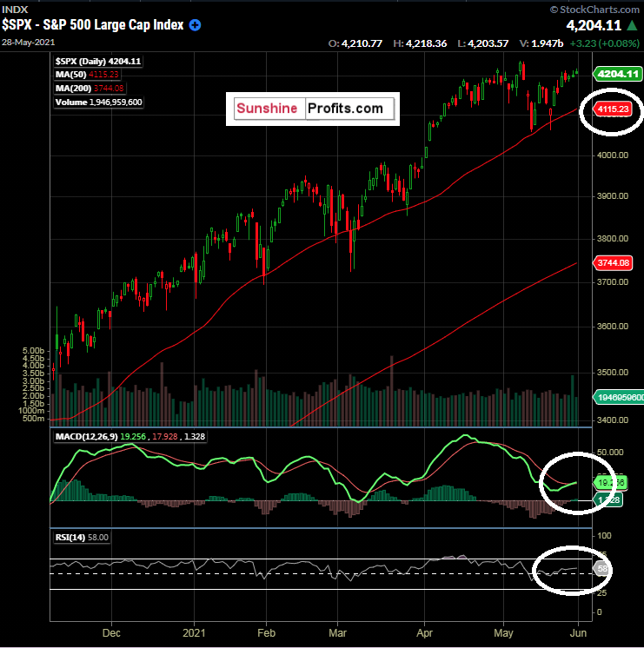Click the May label on the time axis
Viewport: 644px width, 648px height.
click(503, 632)
